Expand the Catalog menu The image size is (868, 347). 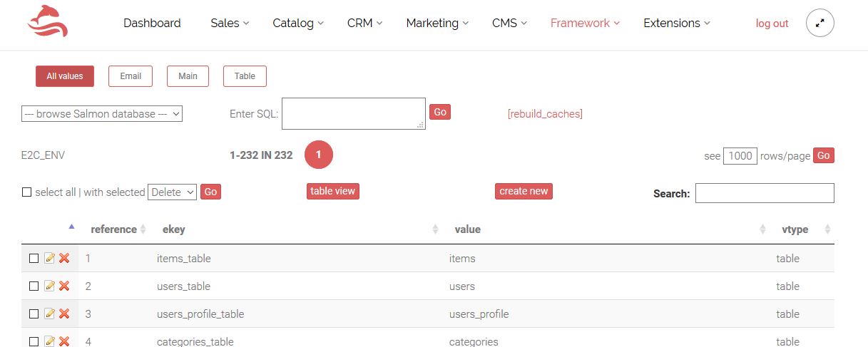(298, 23)
